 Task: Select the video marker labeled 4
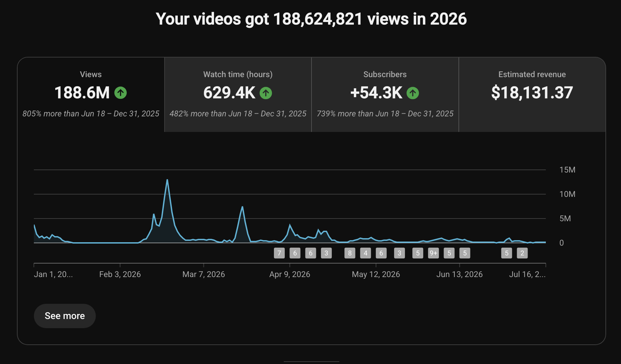coord(365,253)
